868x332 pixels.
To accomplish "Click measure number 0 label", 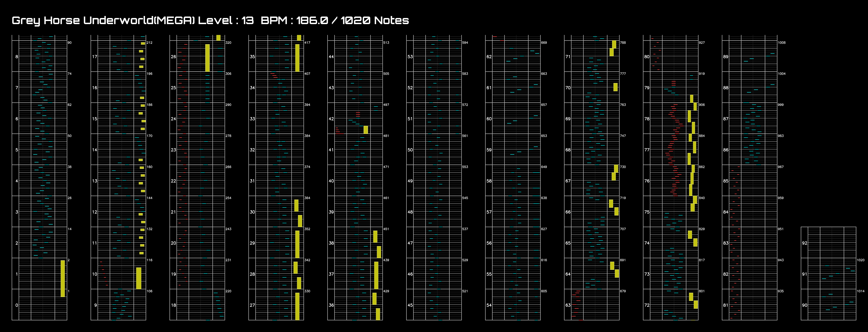I will [17, 305].
